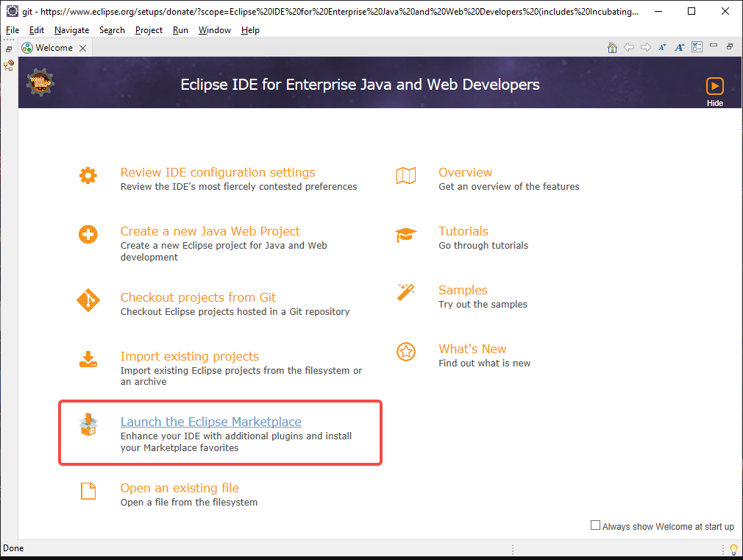Click the star badge icon beside What's New
The width and height of the screenshot is (743, 560).
coord(406,352)
